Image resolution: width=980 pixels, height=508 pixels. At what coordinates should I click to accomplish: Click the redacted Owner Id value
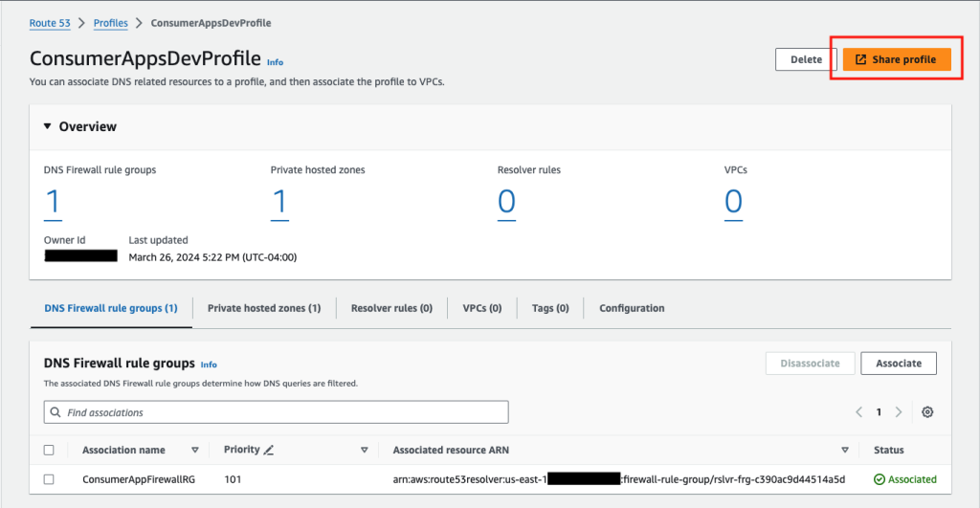click(x=80, y=255)
